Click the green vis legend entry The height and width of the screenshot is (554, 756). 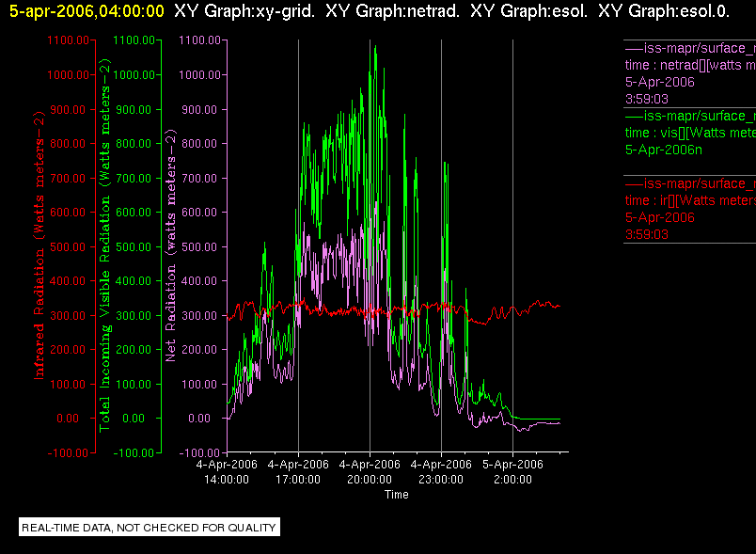point(690,133)
